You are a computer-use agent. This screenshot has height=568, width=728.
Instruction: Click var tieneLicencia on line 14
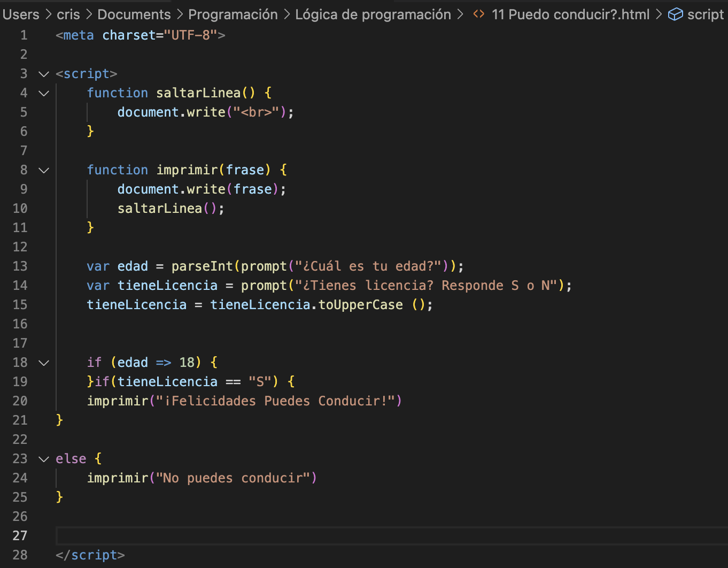click(152, 286)
